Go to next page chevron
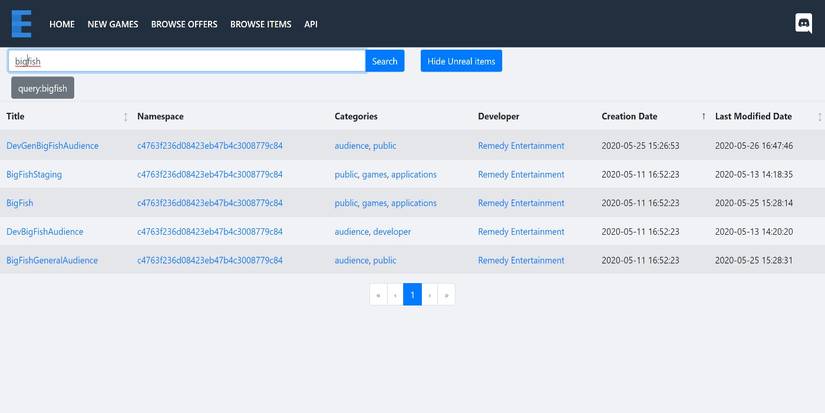825x413 pixels. 430,295
